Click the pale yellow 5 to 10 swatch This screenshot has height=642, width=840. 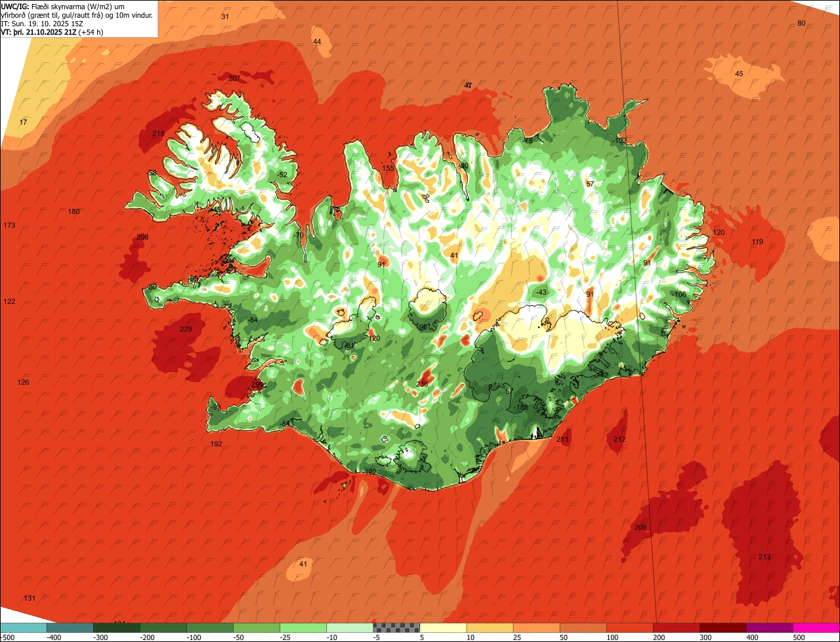[443, 628]
